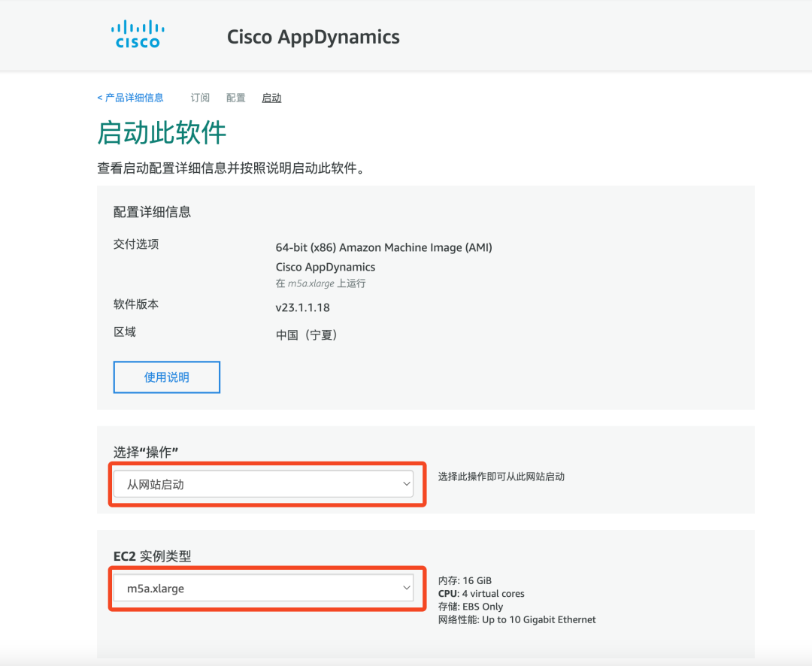Click the 使用说明 button
The image size is (812, 666).
[166, 377]
